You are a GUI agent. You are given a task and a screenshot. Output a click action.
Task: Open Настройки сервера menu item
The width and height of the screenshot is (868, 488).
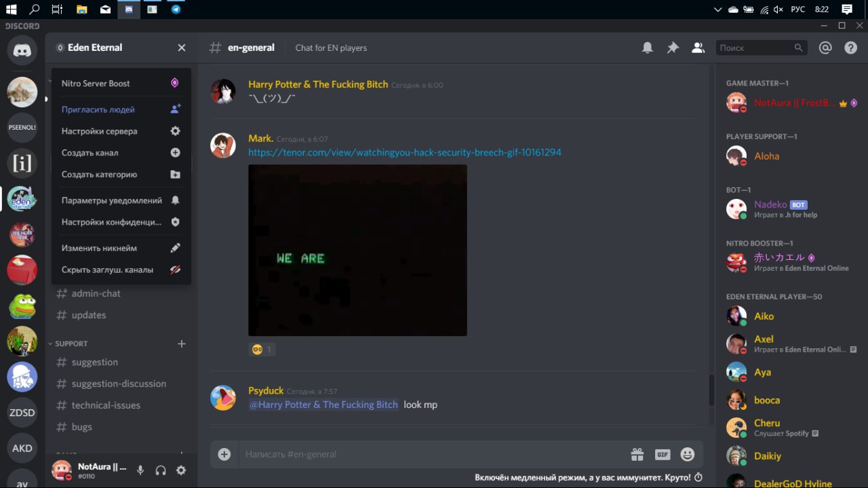point(121,131)
